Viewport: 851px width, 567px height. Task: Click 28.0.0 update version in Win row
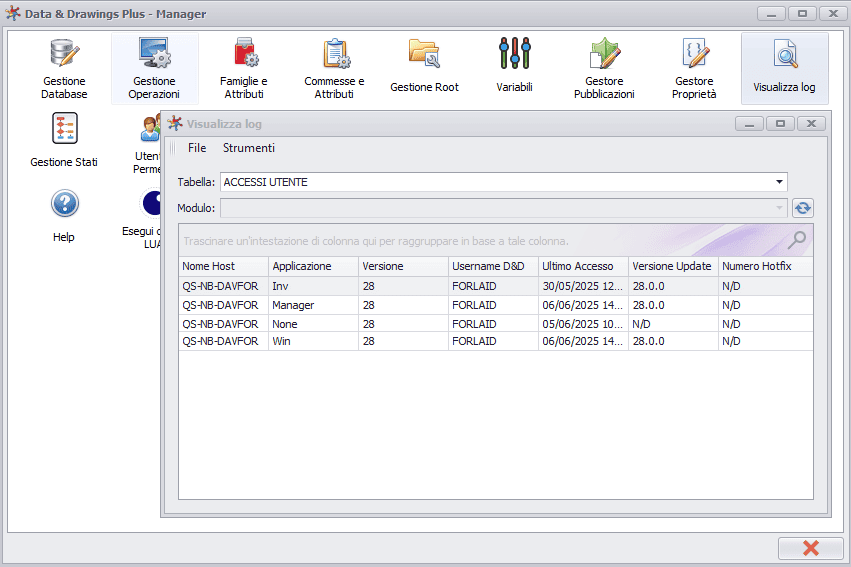tap(674, 341)
